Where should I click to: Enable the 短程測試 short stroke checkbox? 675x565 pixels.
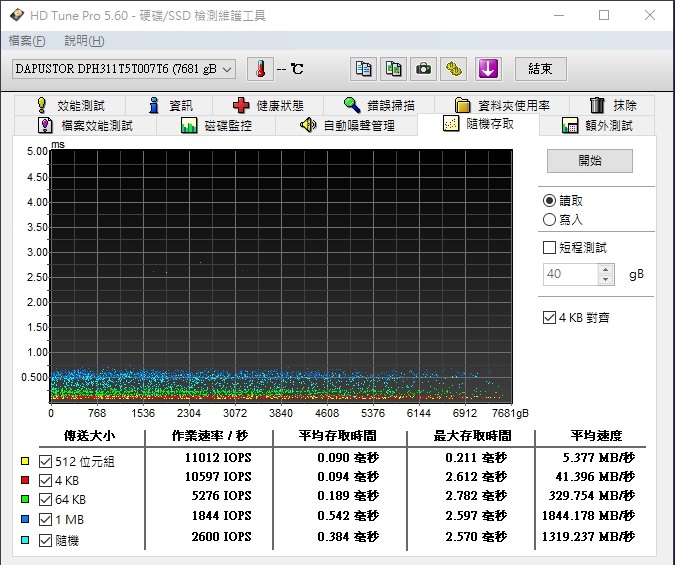point(549,248)
